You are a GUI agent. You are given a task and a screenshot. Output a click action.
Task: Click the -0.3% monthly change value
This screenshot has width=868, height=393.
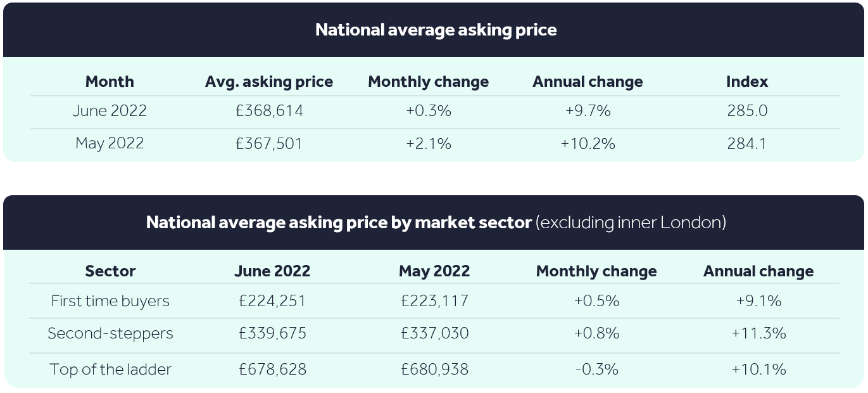tap(596, 370)
